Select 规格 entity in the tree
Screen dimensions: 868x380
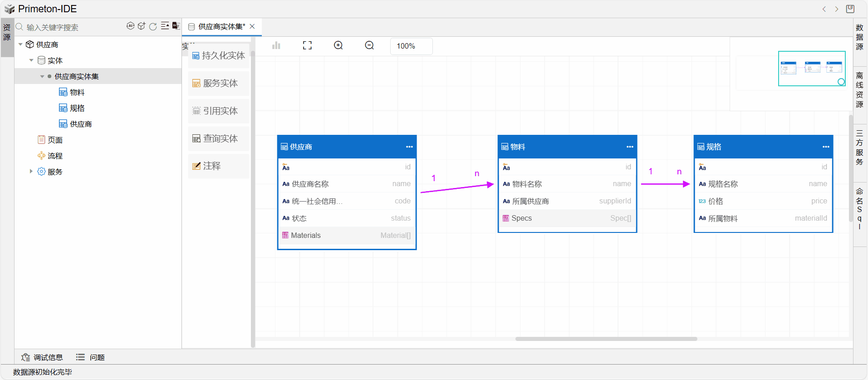[77, 108]
